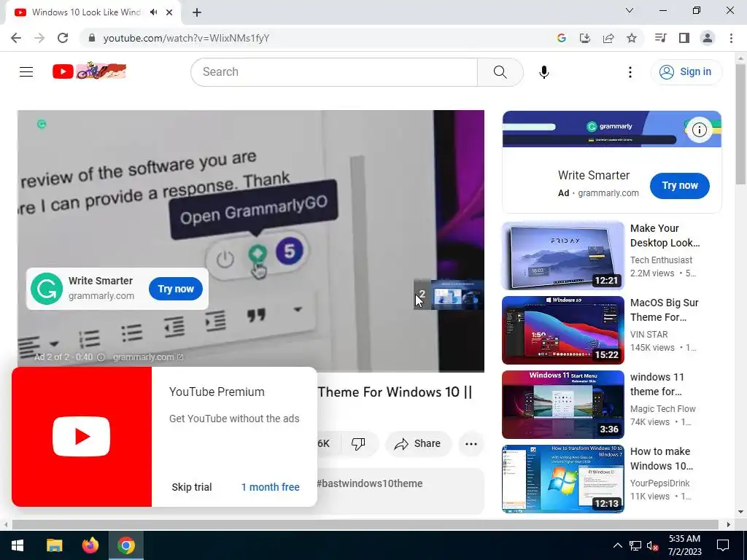Sign in to YouTube
Viewport: 747px width, 560px height.
pos(686,72)
